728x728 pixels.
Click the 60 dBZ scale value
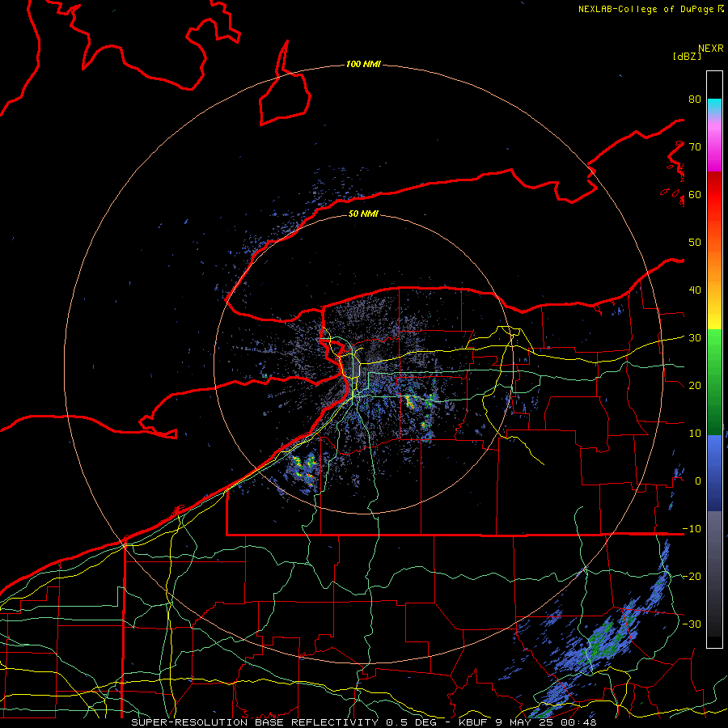(x=695, y=194)
